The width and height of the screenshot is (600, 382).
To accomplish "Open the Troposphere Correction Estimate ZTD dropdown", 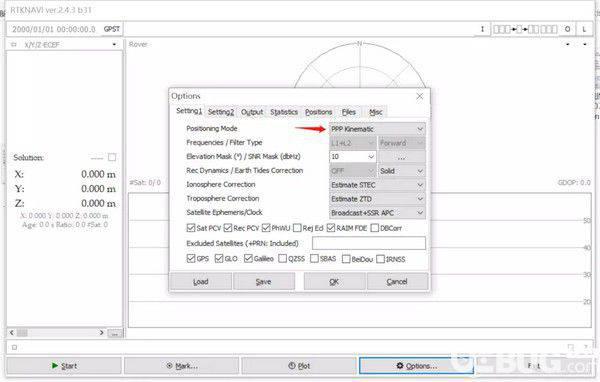I will [377, 199].
